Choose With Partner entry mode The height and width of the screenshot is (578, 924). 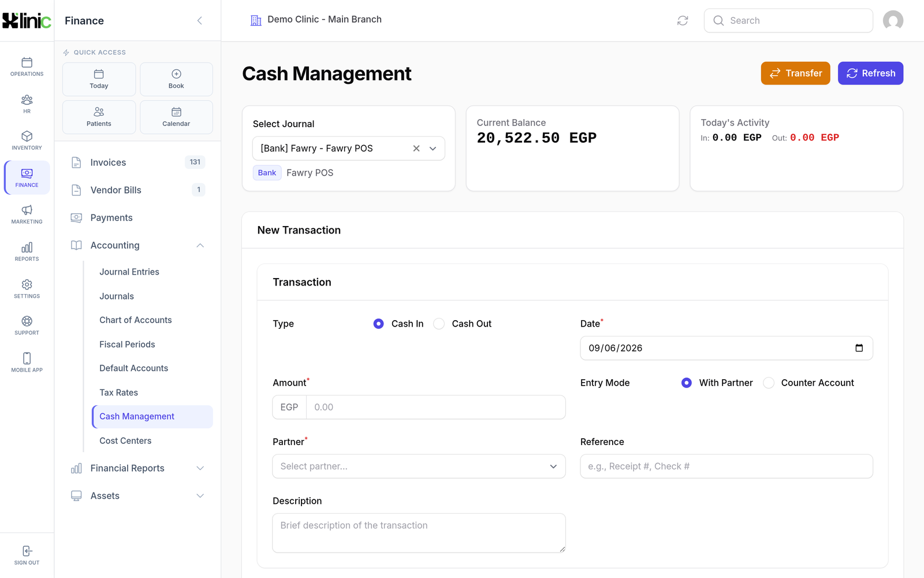[x=686, y=383]
